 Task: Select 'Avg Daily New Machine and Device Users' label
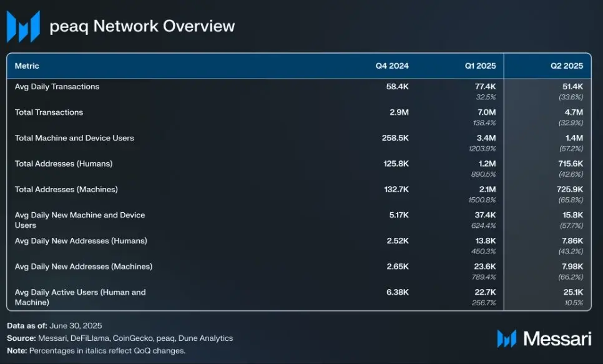(80, 220)
